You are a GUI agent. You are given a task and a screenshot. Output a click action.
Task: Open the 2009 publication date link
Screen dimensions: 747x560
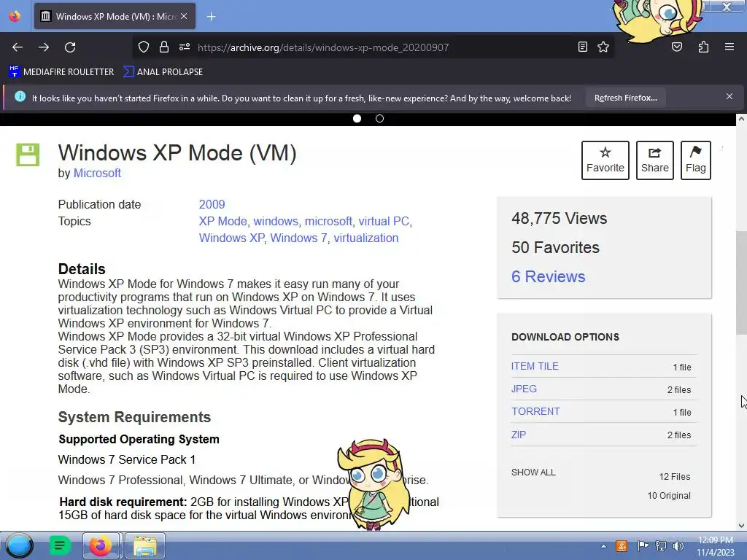[x=212, y=204]
